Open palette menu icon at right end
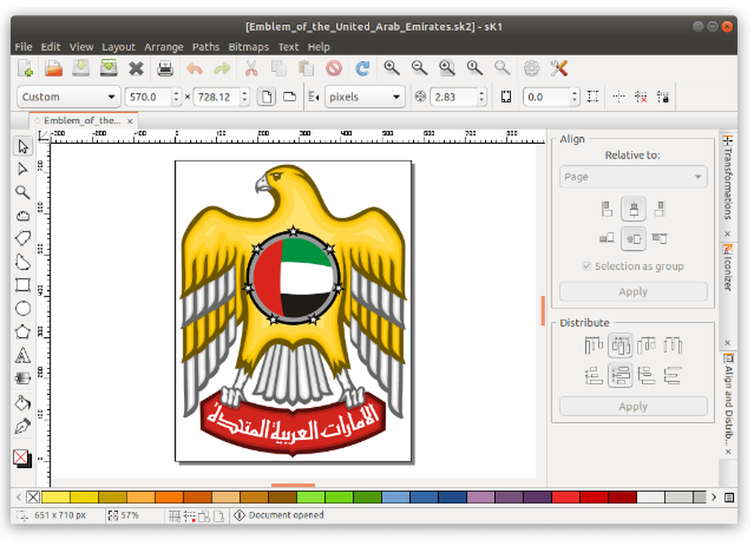754x560 pixels. click(x=729, y=497)
